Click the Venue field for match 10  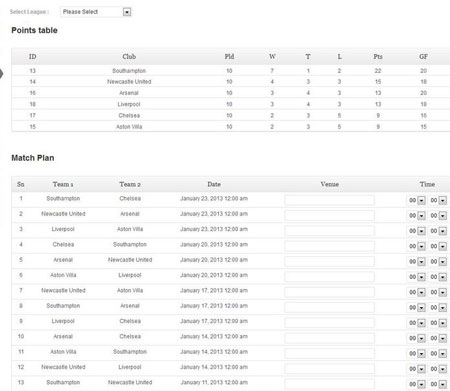click(x=329, y=338)
